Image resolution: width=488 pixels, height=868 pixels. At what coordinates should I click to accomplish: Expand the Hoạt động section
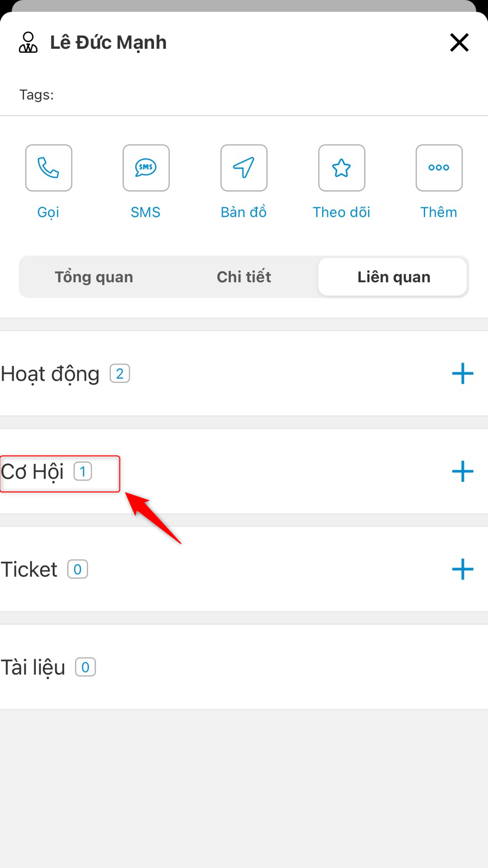point(50,374)
